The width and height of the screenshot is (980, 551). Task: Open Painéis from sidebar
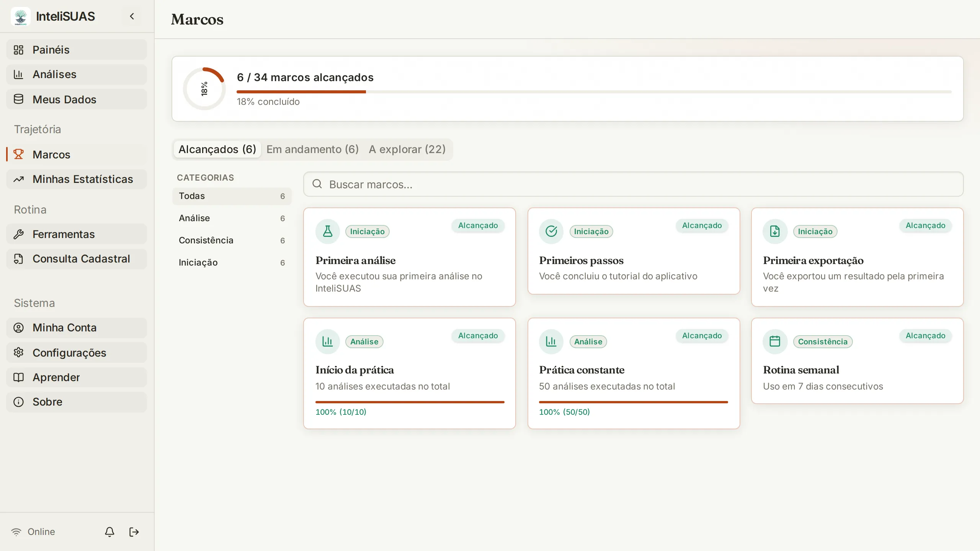point(77,50)
